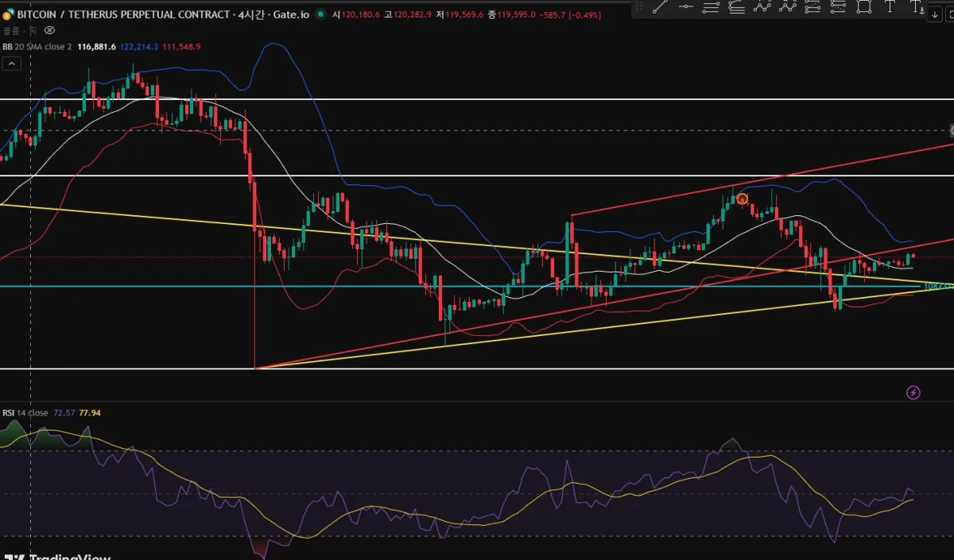
Task: Select the rectangle shape drawing tool
Action: coord(864,6)
